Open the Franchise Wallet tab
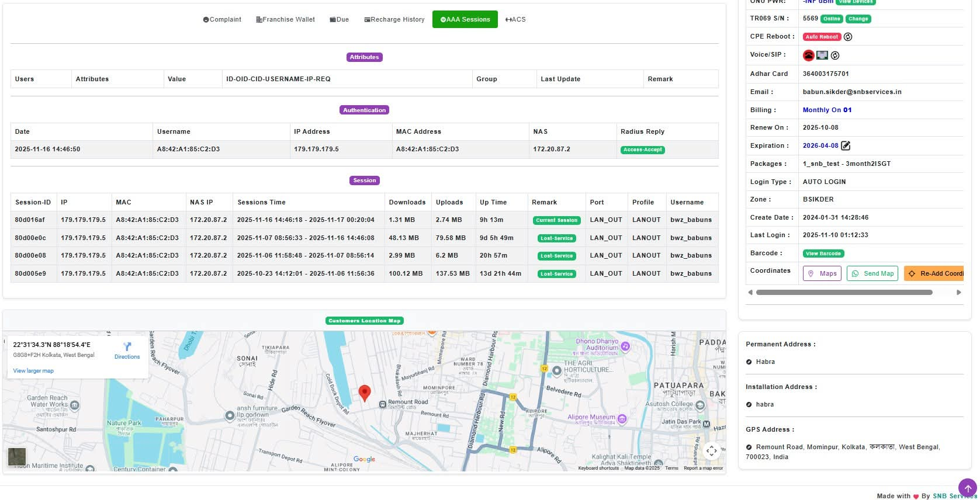 (x=285, y=19)
